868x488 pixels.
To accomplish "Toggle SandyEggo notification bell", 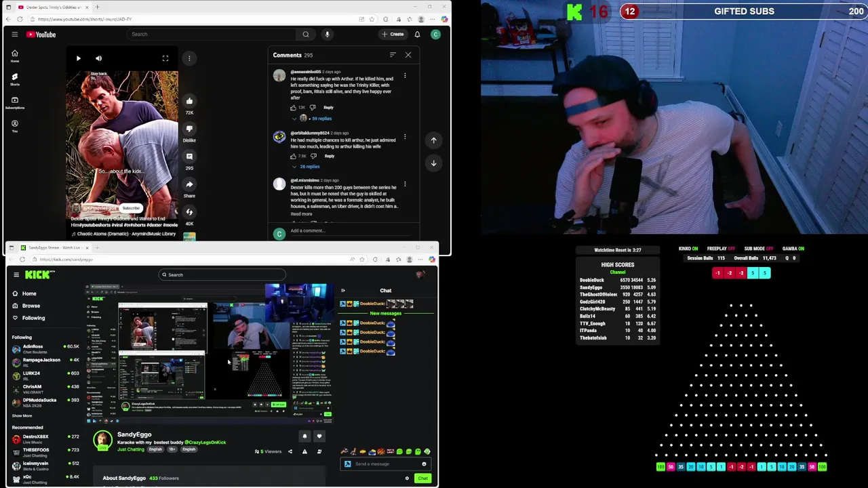I will [304, 436].
